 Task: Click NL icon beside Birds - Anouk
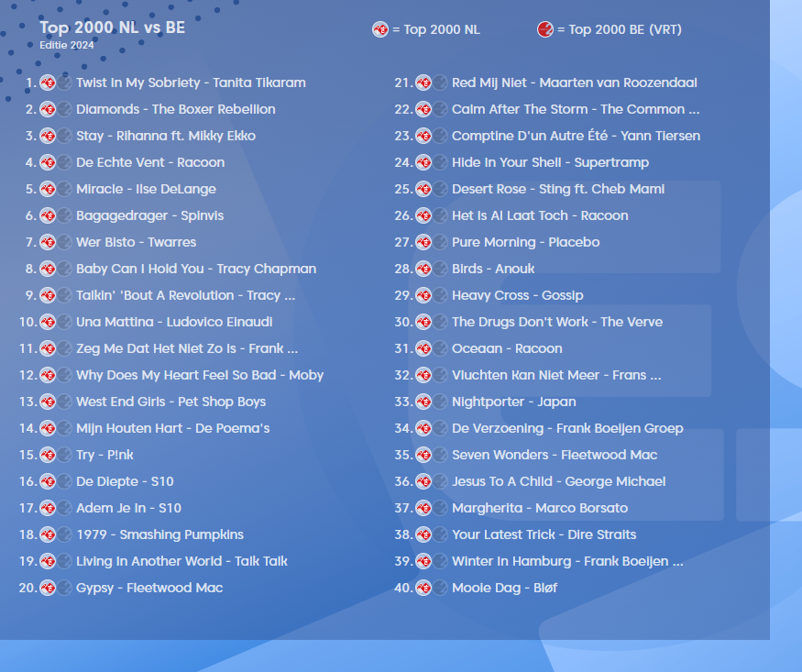tap(423, 269)
